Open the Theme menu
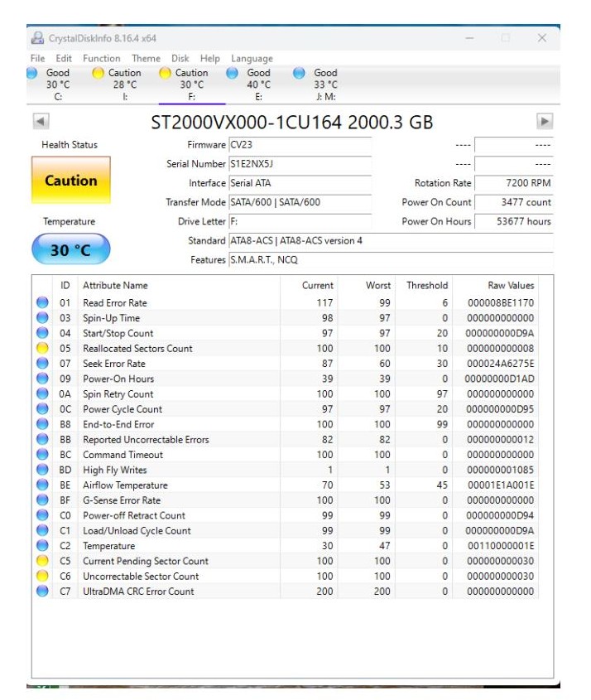The width and height of the screenshot is (591, 700). coord(146,59)
